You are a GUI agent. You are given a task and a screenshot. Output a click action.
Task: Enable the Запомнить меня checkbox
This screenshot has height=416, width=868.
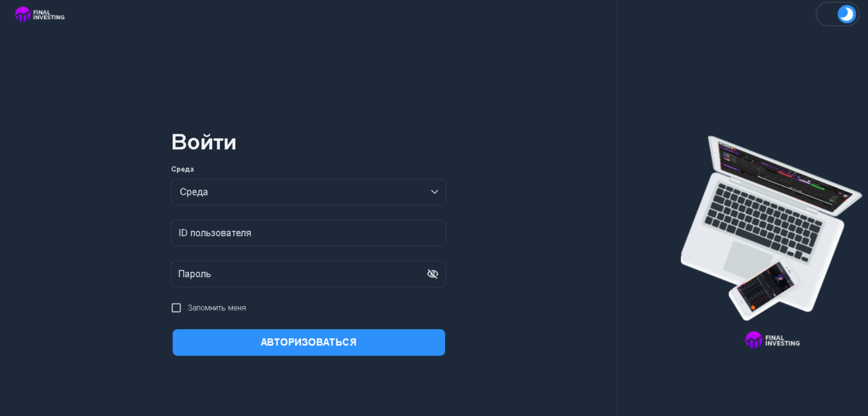pos(176,307)
